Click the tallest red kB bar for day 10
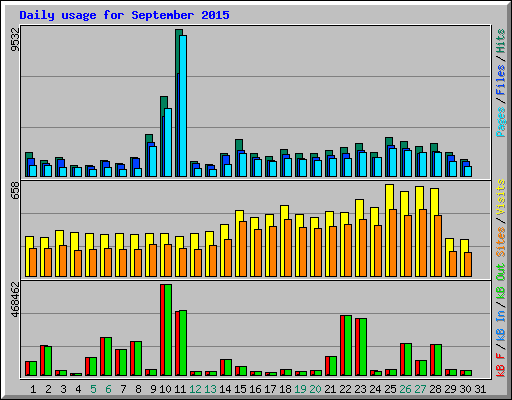 (x=162, y=330)
